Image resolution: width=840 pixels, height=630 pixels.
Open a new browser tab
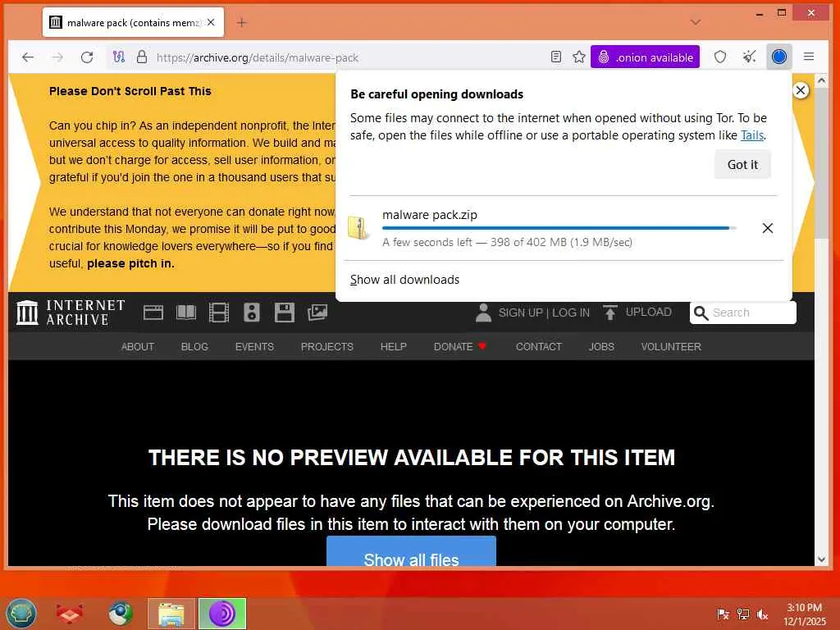pyautogui.click(x=242, y=22)
